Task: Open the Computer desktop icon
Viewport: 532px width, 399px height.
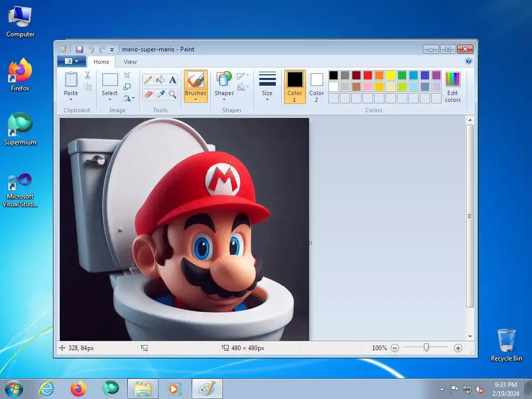Action: pos(20,21)
